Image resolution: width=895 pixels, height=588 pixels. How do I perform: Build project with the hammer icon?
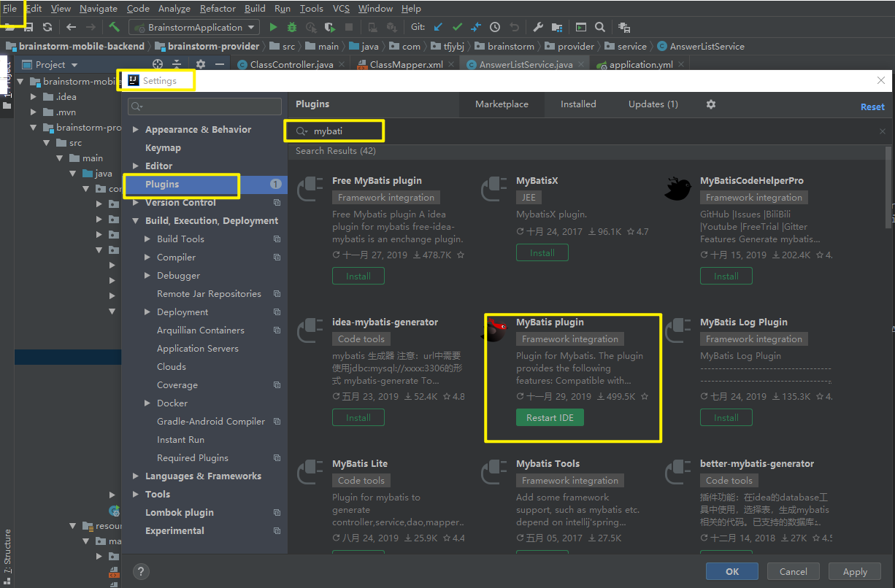tap(115, 27)
